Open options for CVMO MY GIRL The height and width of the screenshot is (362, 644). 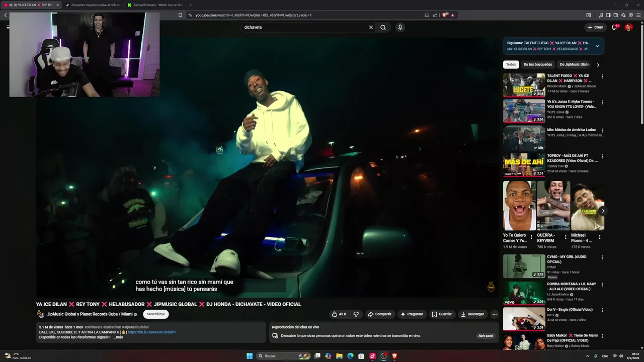pos(602,257)
